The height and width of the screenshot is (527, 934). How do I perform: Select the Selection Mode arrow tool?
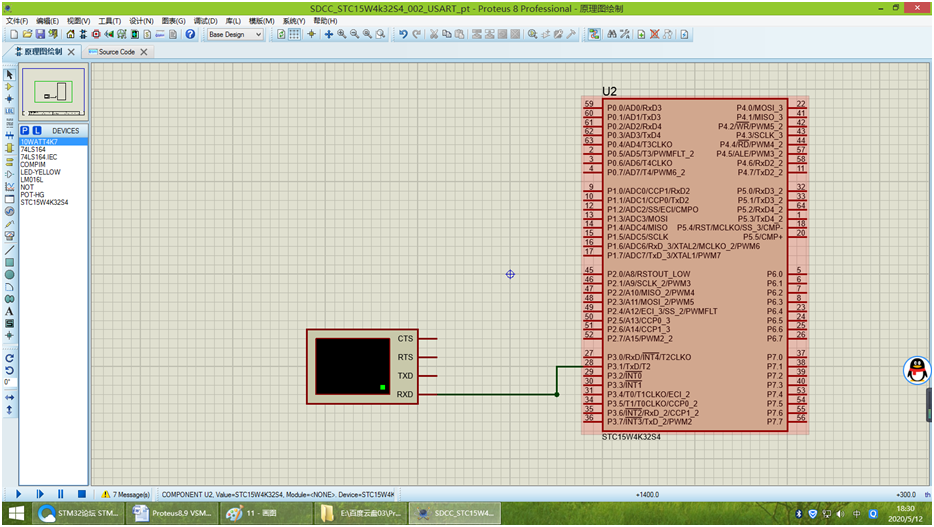[9, 74]
